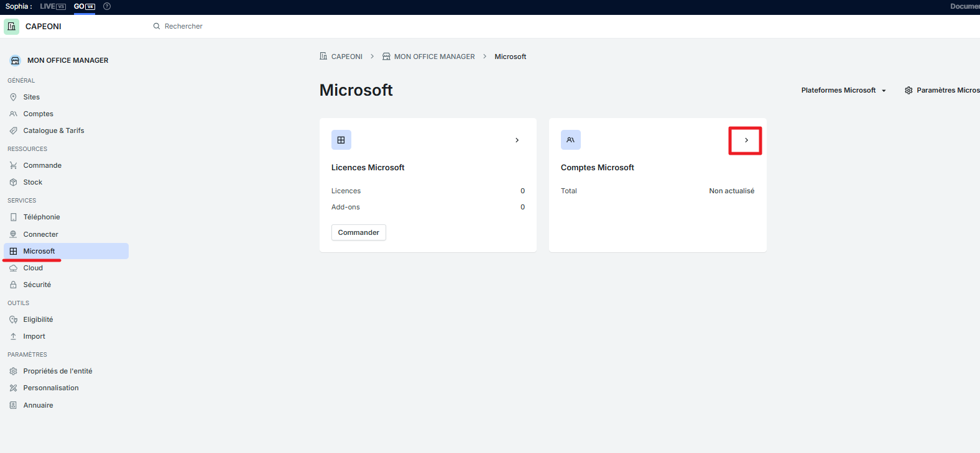Click the Rechercher search field

click(x=183, y=26)
